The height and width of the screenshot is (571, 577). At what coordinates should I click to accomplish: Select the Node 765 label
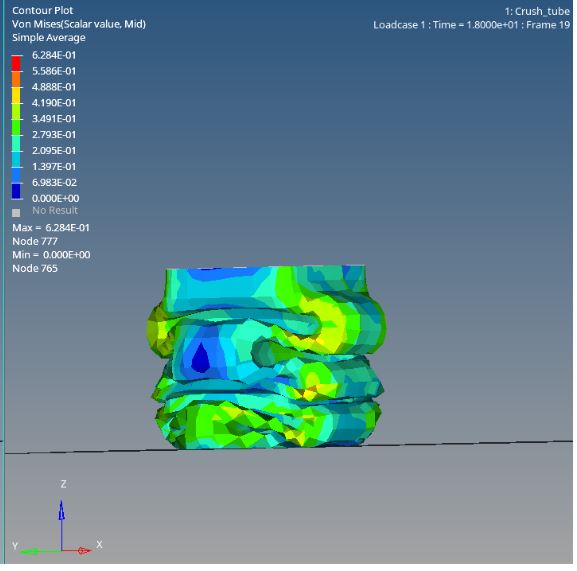click(x=35, y=268)
